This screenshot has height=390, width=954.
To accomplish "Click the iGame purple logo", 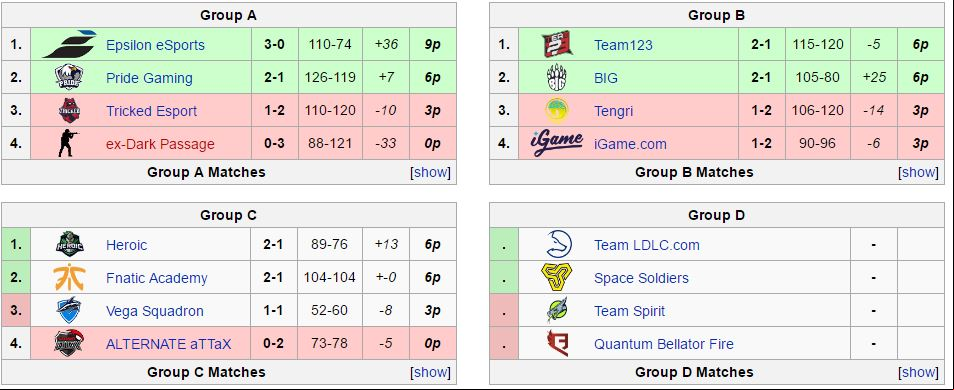I will [557, 144].
